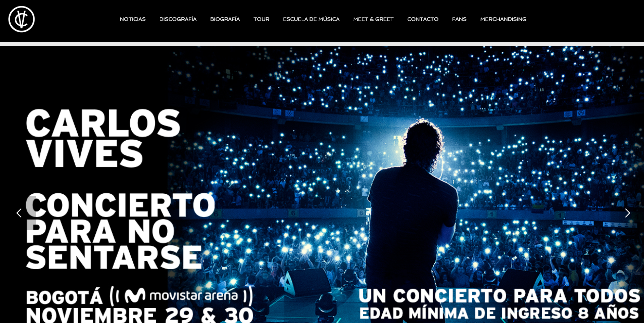The image size is (644, 323).
Task: Open the Discografía section
Action: 178,19
